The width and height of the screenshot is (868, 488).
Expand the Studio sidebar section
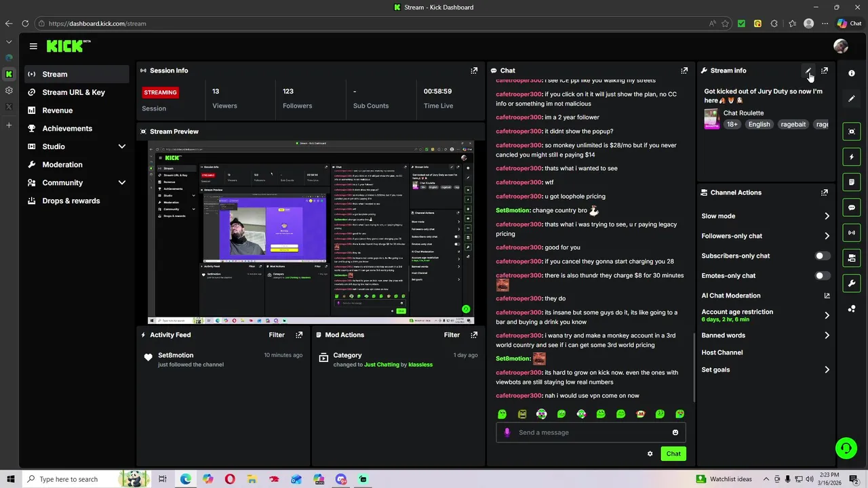pyautogui.click(x=122, y=146)
